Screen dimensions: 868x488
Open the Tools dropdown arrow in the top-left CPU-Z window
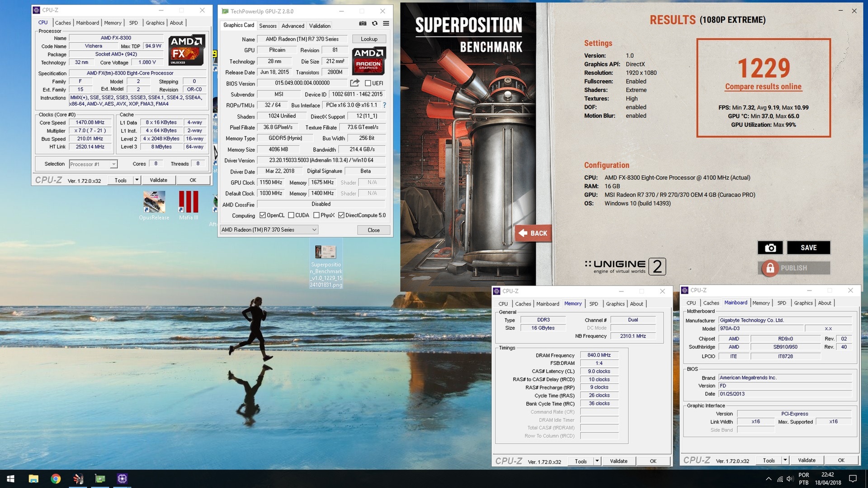(137, 180)
